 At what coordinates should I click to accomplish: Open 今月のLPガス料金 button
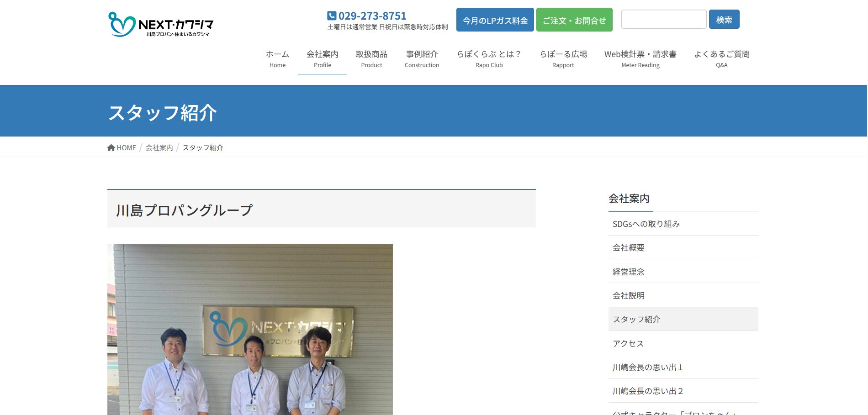(x=495, y=20)
